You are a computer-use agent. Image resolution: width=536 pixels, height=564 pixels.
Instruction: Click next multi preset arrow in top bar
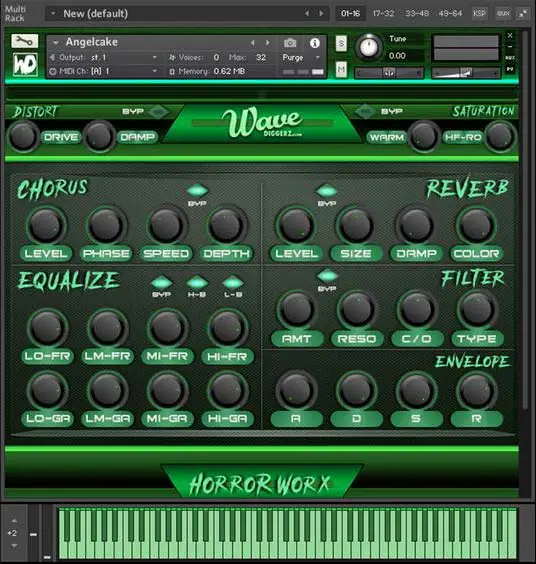tap(321, 13)
